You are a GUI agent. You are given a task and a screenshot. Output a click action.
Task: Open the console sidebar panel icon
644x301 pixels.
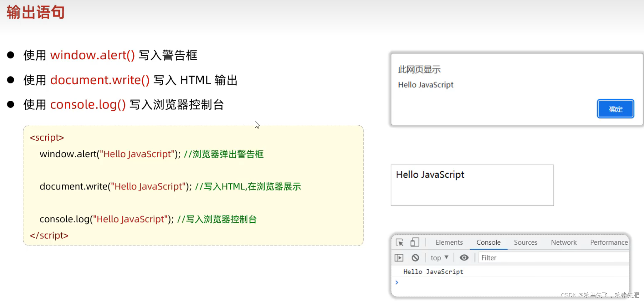tap(399, 257)
